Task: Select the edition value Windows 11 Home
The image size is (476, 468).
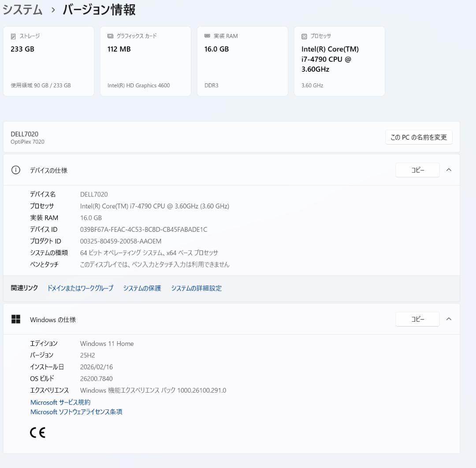Action: [107, 344]
